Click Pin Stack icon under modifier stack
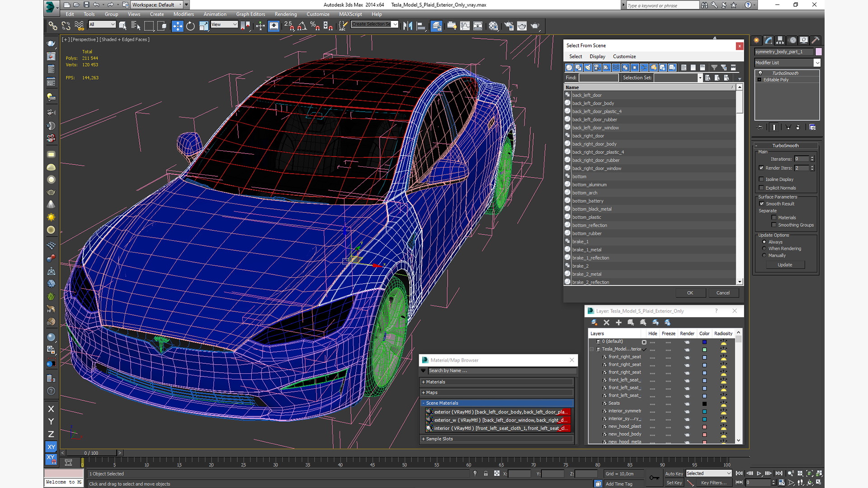 point(760,127)
